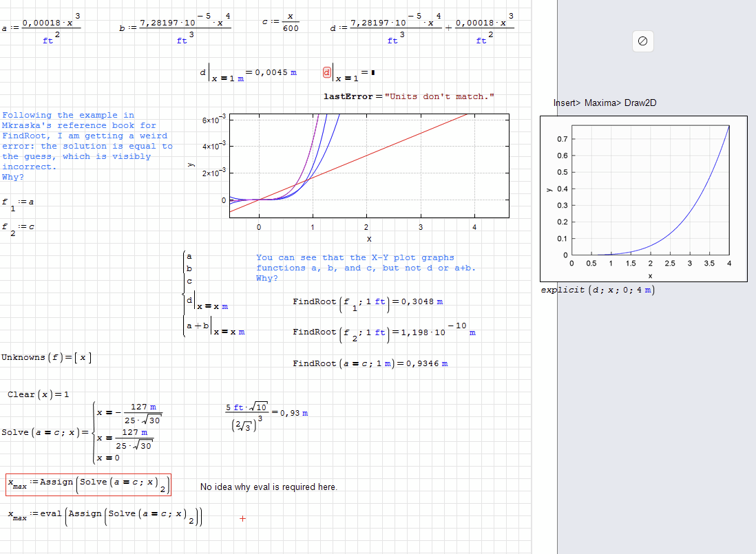
Task: Select the definition of variable b
Action: pyautogui.click(x=175, y=28)
